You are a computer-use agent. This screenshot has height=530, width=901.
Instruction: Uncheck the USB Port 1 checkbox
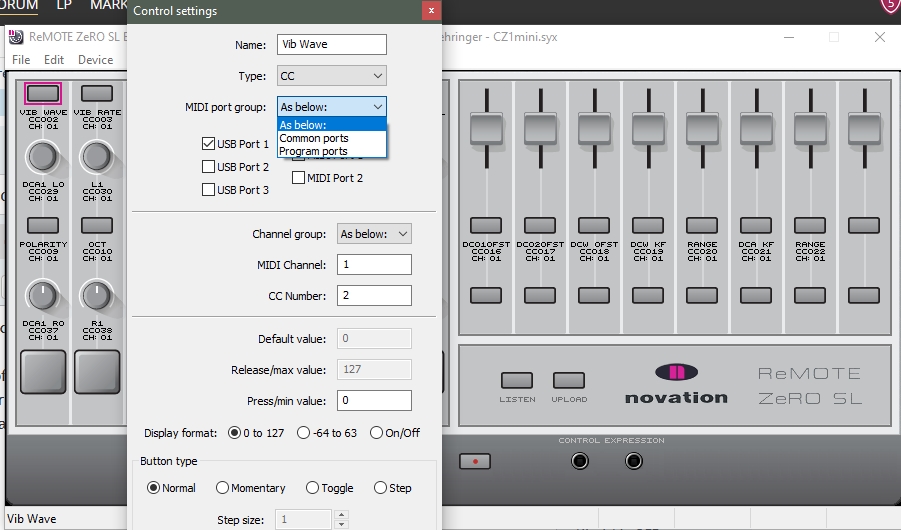coord(208,144)
